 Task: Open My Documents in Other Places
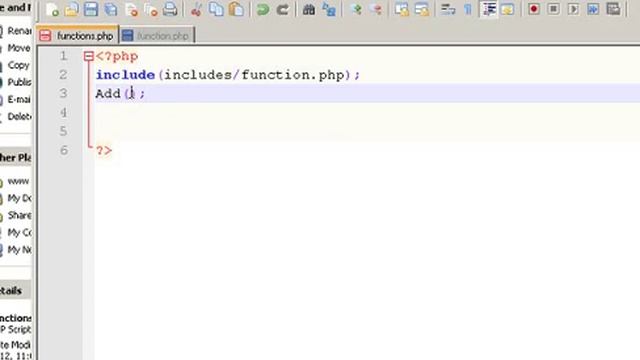coord(19,198)
